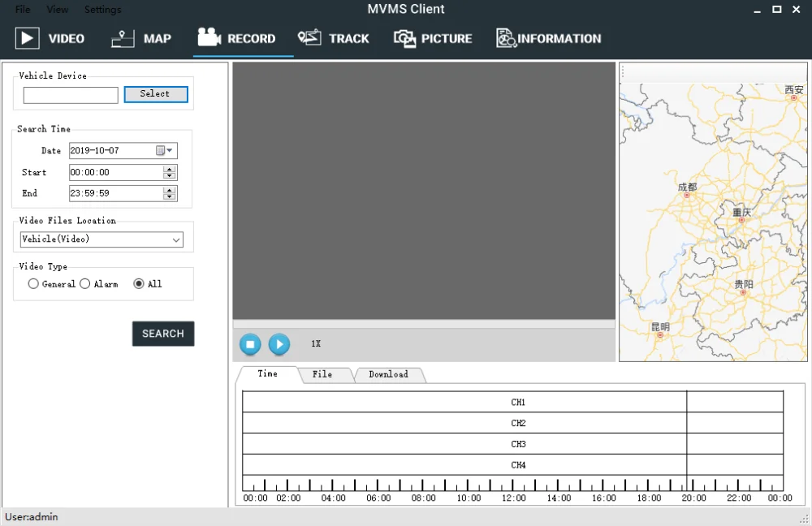This screenshot has height=526, width=812.
Task: Open the VIDEO section play icon
Action: coord(27,38)
